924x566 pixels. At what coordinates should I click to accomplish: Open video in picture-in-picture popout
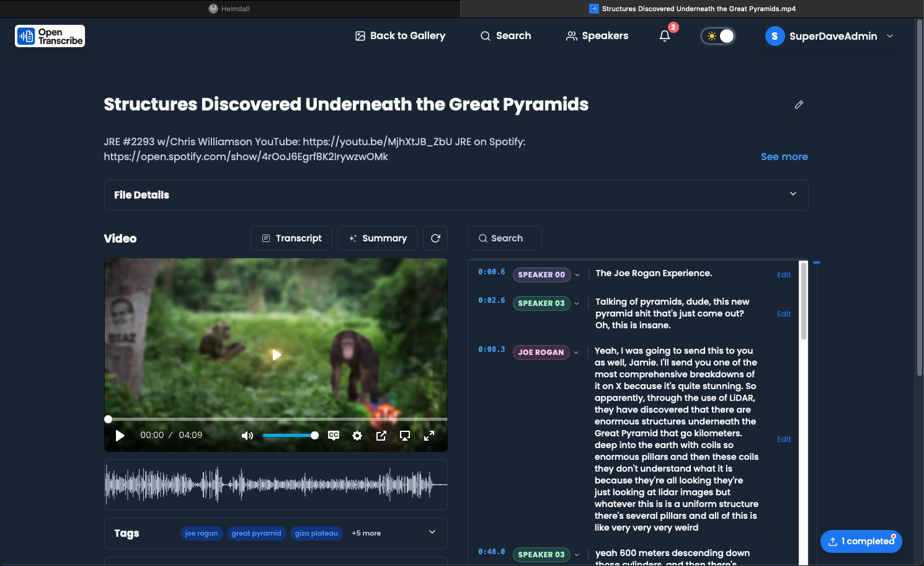pos(381,436)
